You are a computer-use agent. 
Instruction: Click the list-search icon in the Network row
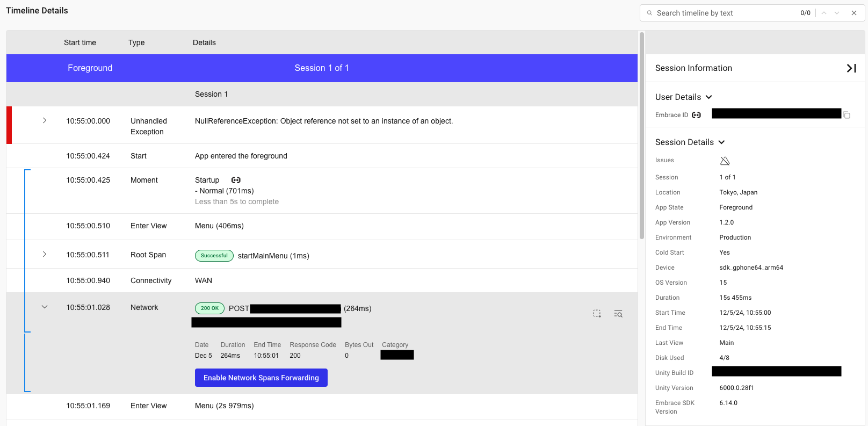(618, 313)
